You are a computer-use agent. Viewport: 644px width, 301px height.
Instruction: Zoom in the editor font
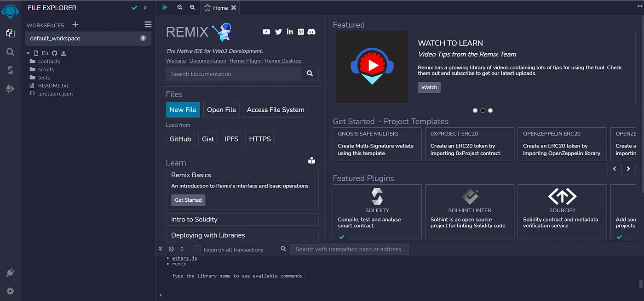(x=192, y=7)
